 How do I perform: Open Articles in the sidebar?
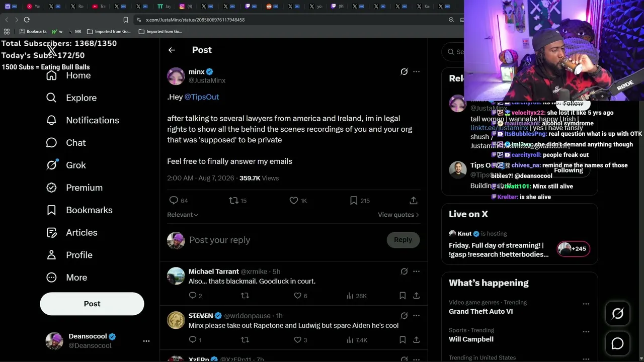(71, 232)
